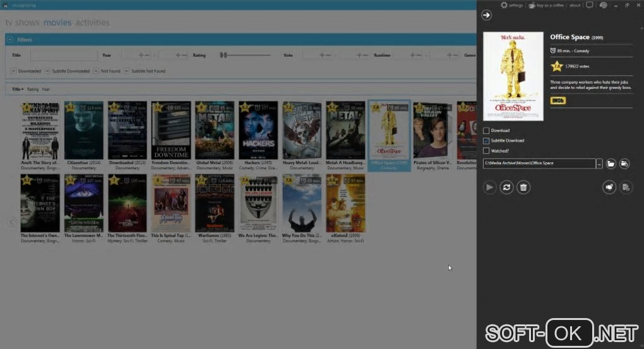Sort movies by Title
The width and height of the screenshot is (644, 349).
[x=17, y=89]
